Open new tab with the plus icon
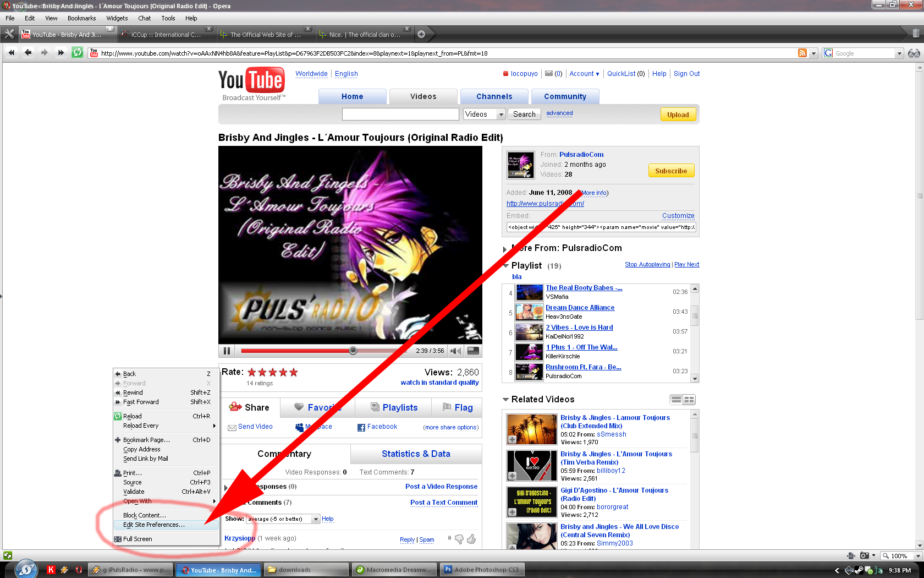 [x=421, y=34]
